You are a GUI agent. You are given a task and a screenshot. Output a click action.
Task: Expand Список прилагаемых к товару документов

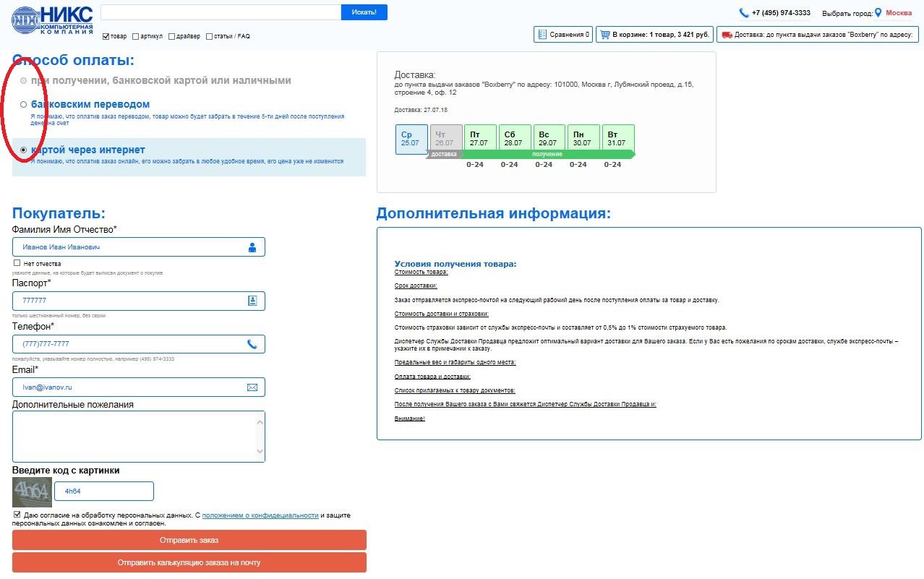click(455, 390)
